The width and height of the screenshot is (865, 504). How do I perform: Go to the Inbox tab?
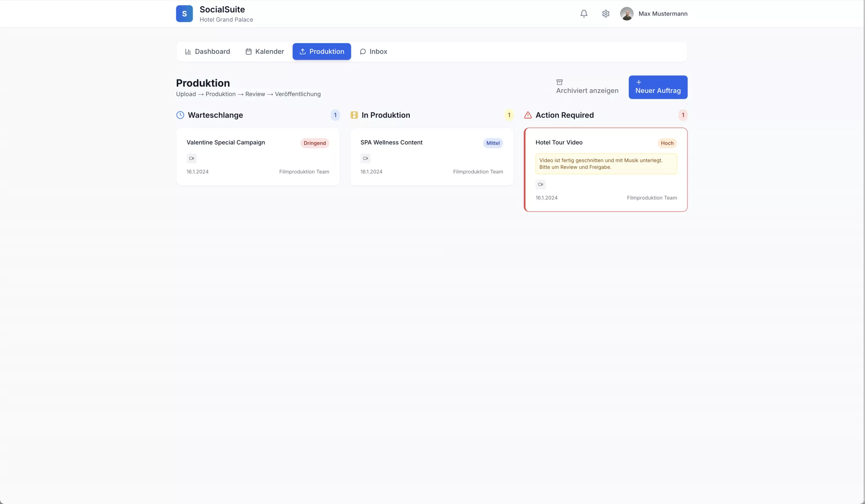click(x=373, y=51)
